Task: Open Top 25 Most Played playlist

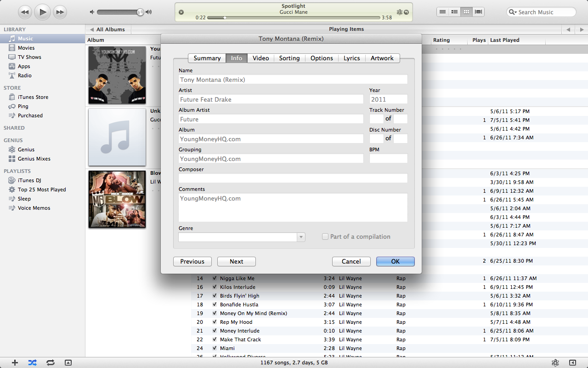Action: [x=42, y=190]
